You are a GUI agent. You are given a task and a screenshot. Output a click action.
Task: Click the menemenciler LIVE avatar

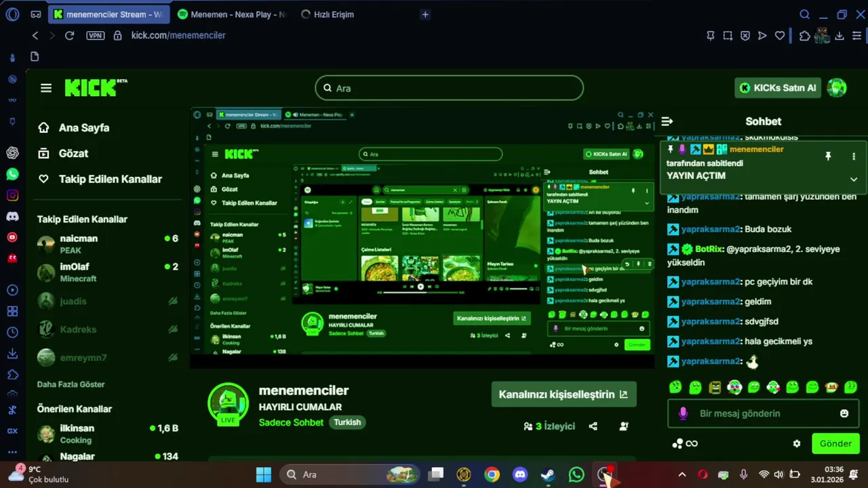coord(228,405)
